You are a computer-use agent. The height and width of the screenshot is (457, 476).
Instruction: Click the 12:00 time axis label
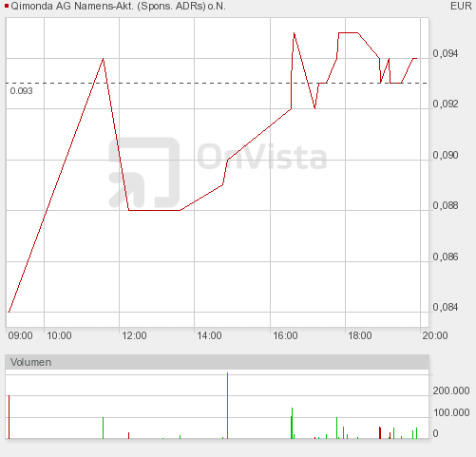click(x=134, y=335)
